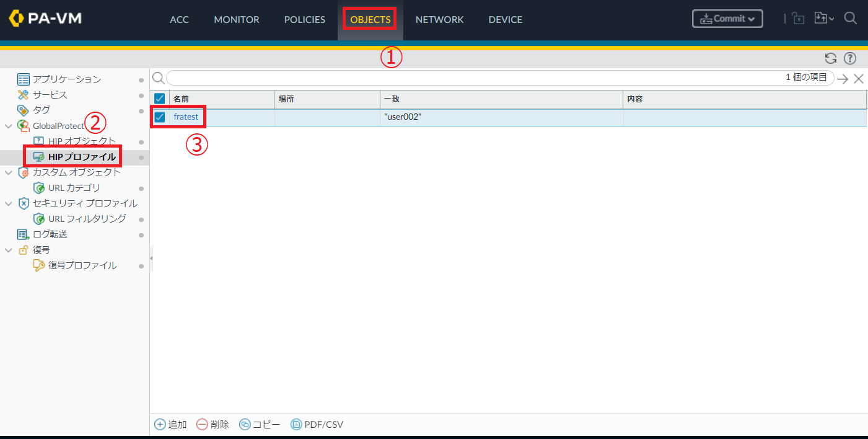
Task: Refresh the page with the refresh icon
Action: 831,59
